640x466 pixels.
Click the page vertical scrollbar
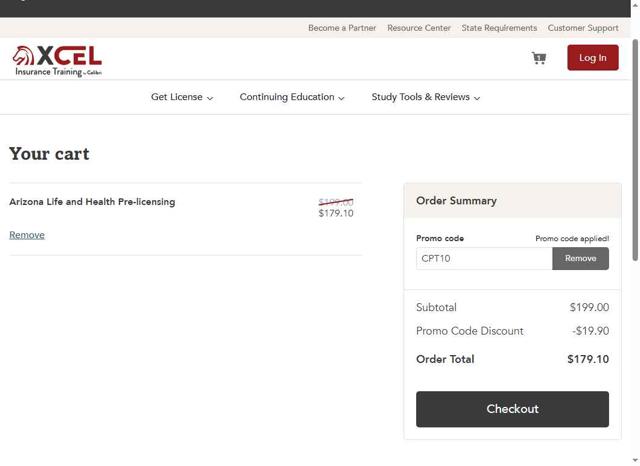coord(635,150)
